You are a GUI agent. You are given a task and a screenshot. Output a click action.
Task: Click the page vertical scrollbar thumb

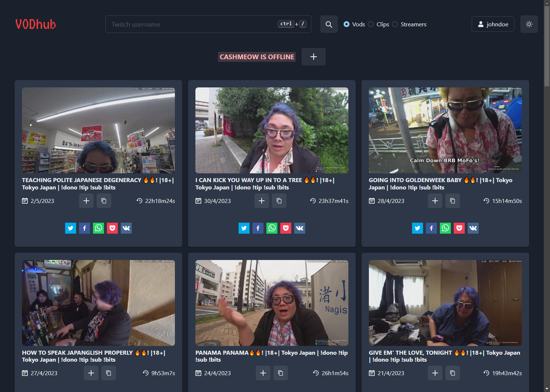pyautogui.click(x=547, y=46)
